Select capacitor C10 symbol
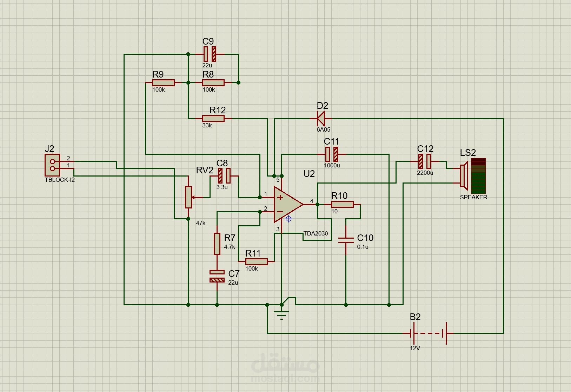This screenshot has width=571, height=392. pos(346,240)
